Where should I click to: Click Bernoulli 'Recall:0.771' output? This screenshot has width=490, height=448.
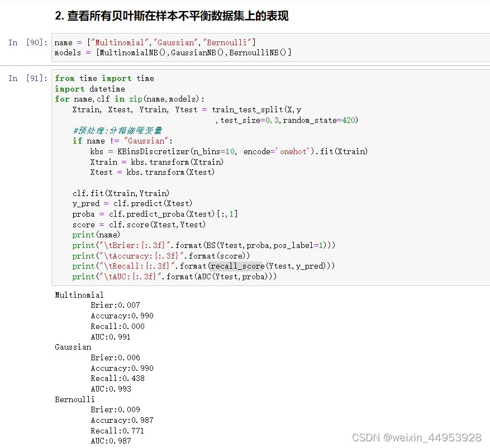tap(117, 431)
